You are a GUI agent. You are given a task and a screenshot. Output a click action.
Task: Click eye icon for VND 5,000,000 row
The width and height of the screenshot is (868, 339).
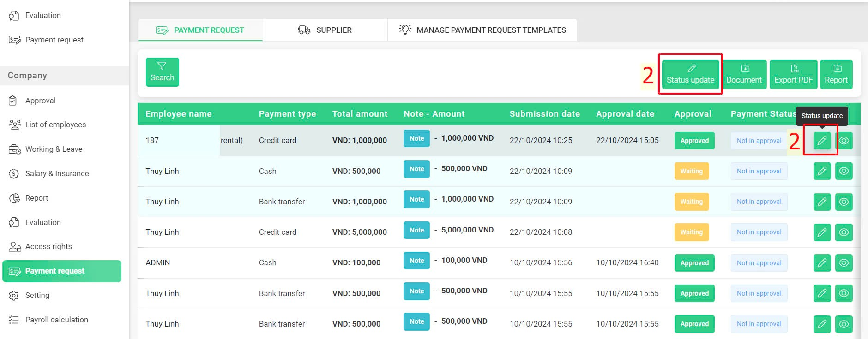point(844,232)
